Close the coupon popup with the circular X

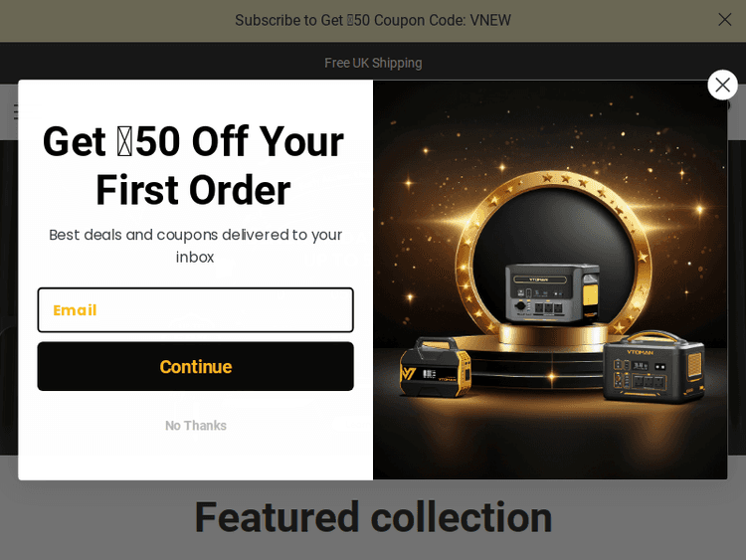pyautogui.click(x=722, y=86)
